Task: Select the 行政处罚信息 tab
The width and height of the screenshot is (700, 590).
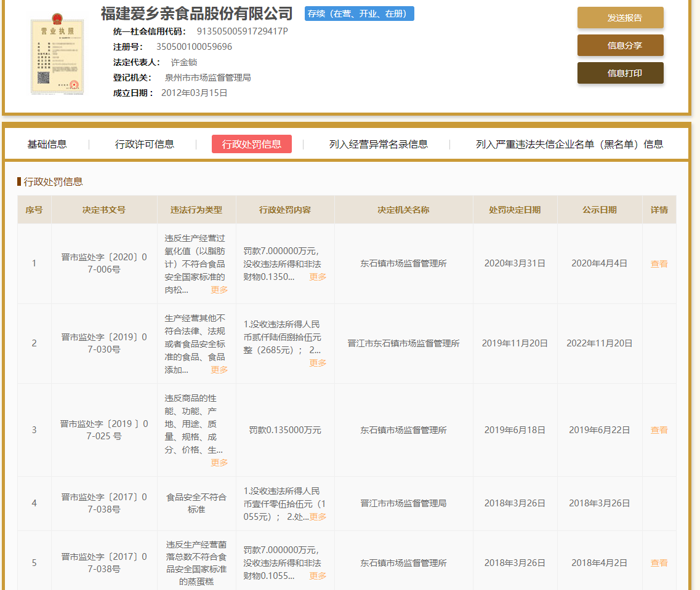Action: click(x=251, y=144)
